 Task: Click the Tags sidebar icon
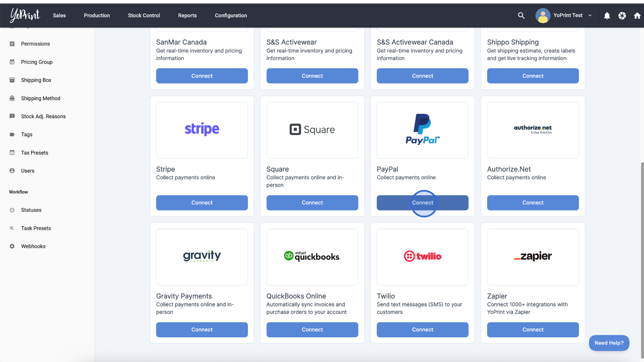click(x=12, y=134)
